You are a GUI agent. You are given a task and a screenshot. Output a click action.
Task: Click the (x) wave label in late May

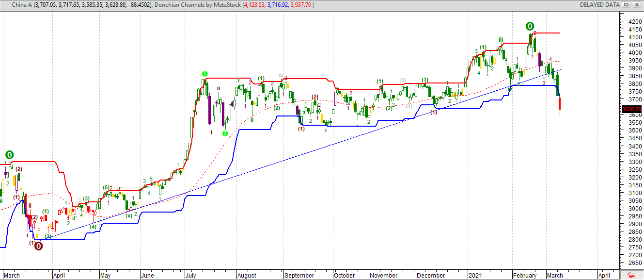pyautogui.click(x=129, y=215)
